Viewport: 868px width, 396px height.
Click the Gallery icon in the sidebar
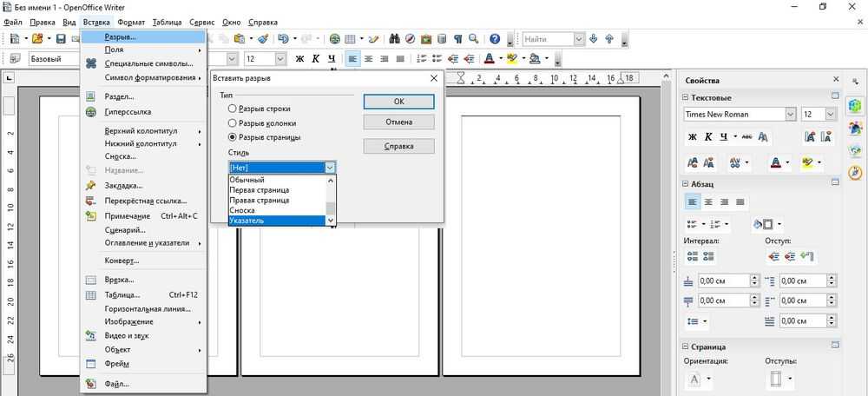click(854, 149)
